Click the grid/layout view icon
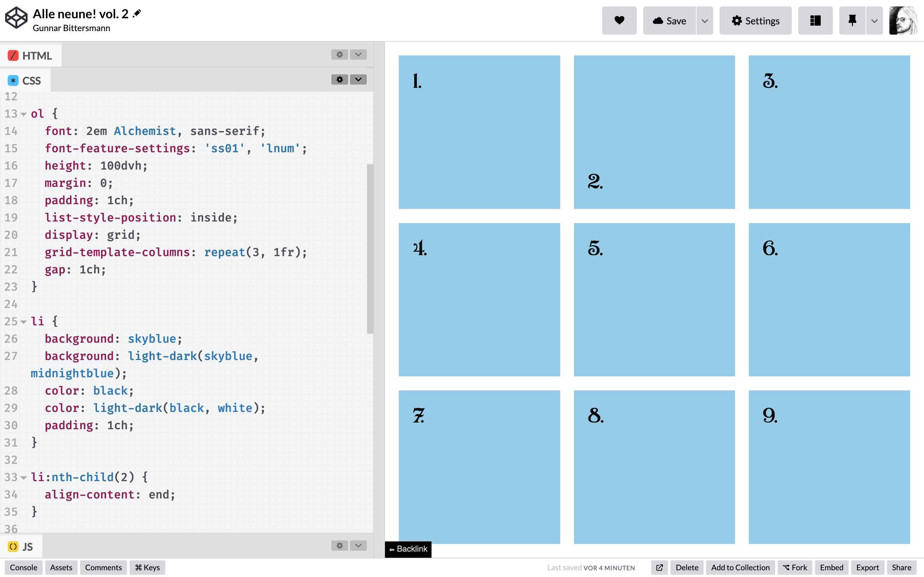Screen dimensions: 924x577 point(815,20)
